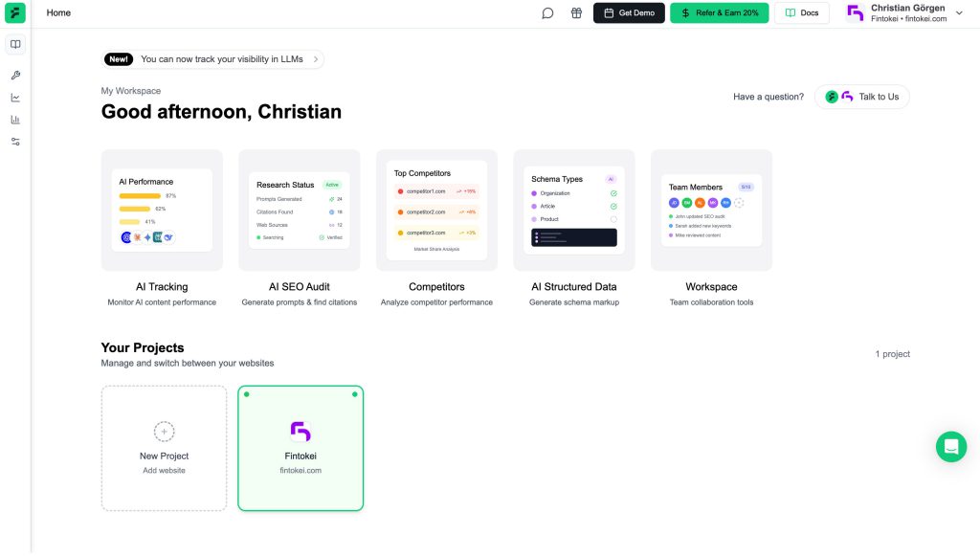Viewport: 980px width, 556px height.
Task: Select the green Fintokei logo icon
Action: tap(13, 12)
